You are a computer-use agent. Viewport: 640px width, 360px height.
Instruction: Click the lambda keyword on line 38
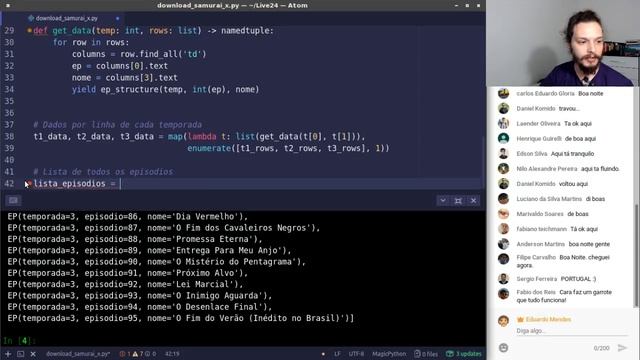(x=202, y=136)
